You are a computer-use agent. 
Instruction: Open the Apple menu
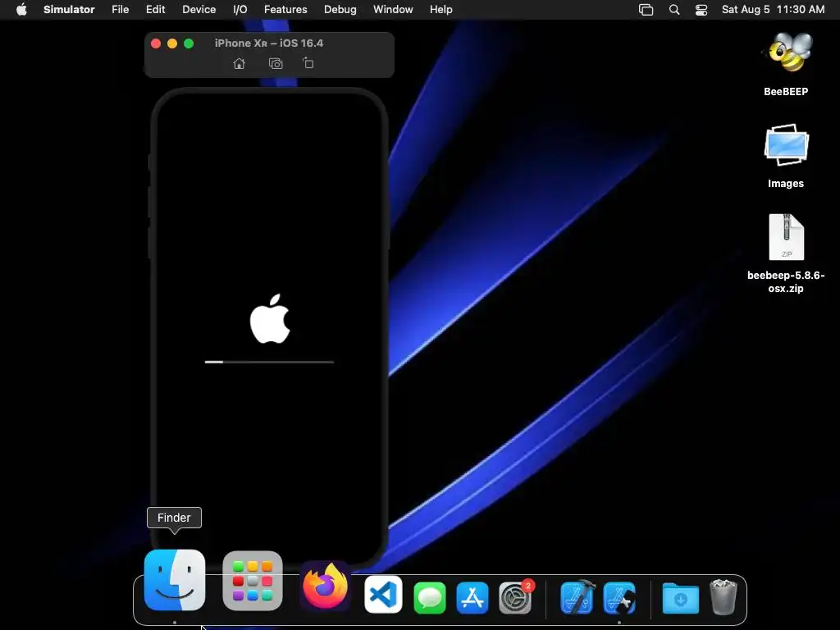coord(21,9)
